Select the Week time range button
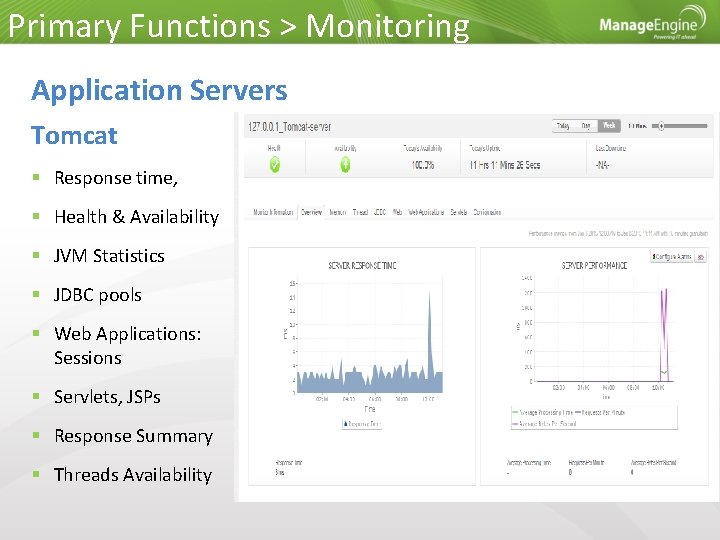The image size is (720, 540). click(609, 126)
